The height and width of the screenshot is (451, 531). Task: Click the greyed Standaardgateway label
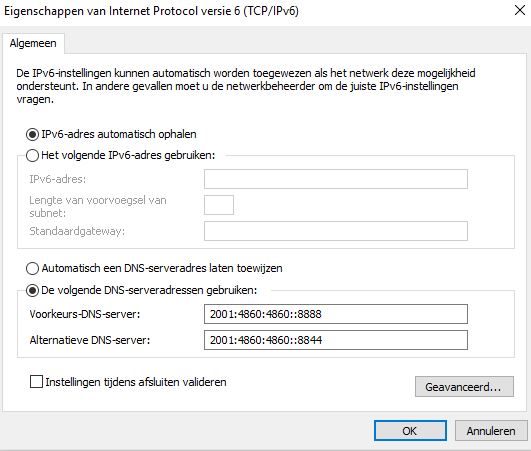coord(77,231)
